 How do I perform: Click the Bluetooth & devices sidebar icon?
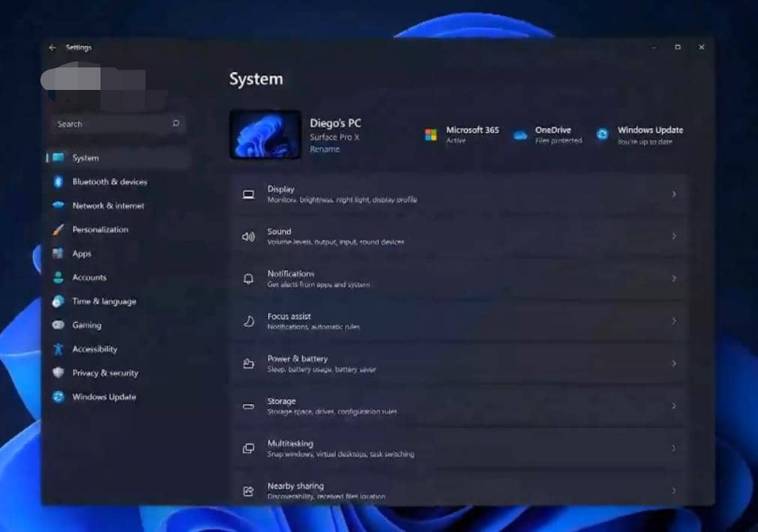(58, 182)
